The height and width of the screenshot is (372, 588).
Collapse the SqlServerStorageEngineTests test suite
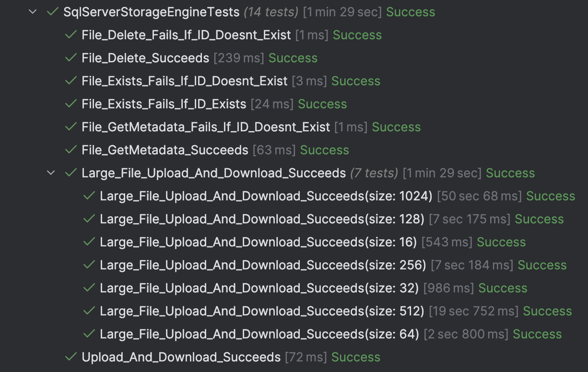pos(32,12)
